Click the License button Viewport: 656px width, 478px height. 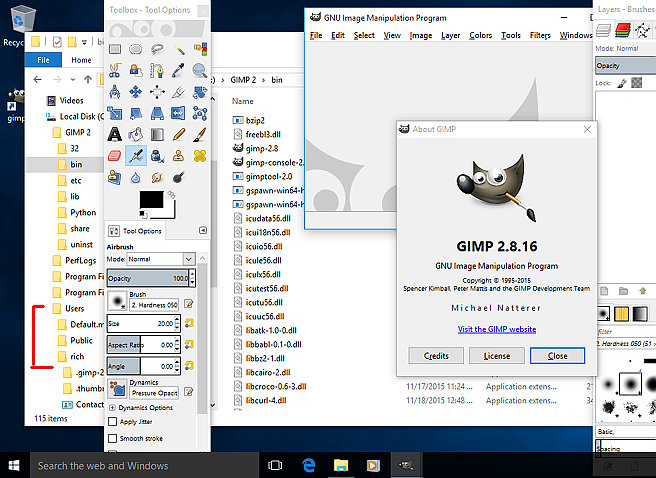[x=497, y=356]
